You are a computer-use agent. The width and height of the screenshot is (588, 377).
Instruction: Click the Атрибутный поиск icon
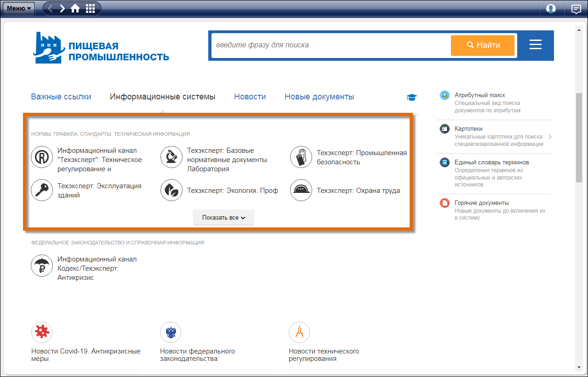point(444,95)
